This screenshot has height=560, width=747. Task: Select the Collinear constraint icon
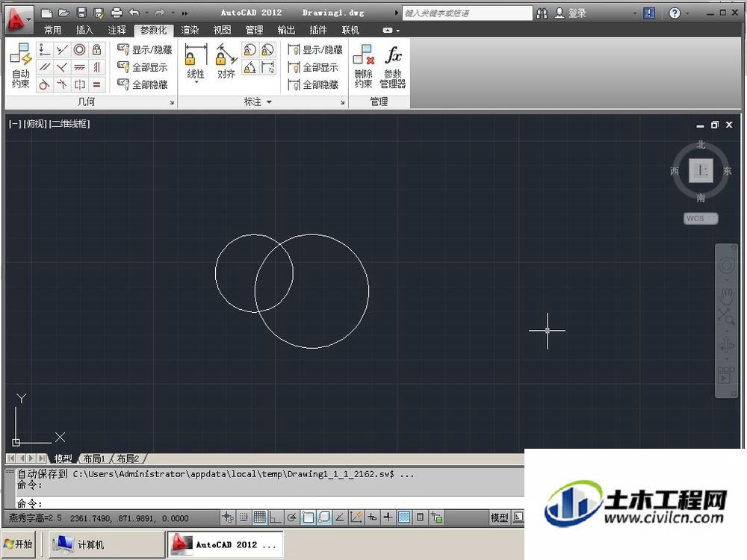click(62, 49)
